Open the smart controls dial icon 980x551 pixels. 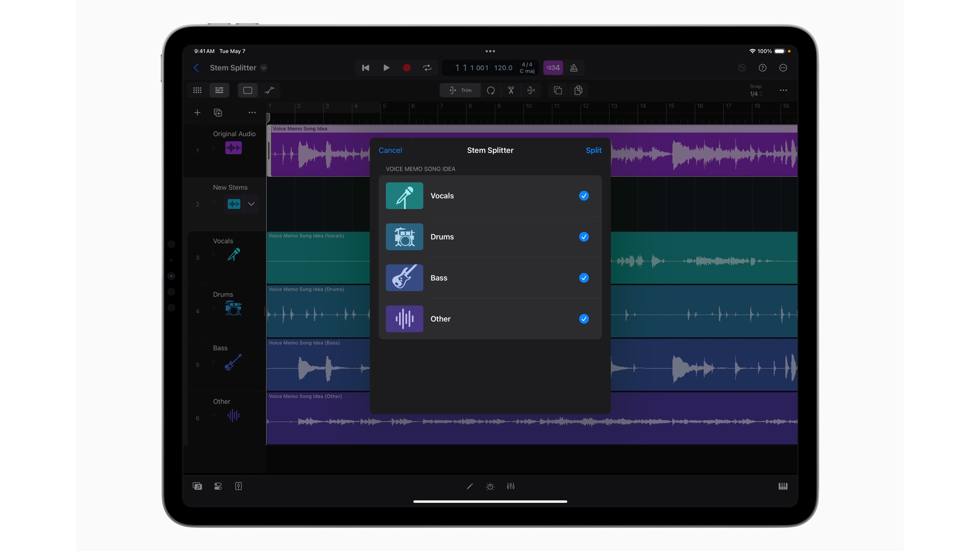[490, 486]
